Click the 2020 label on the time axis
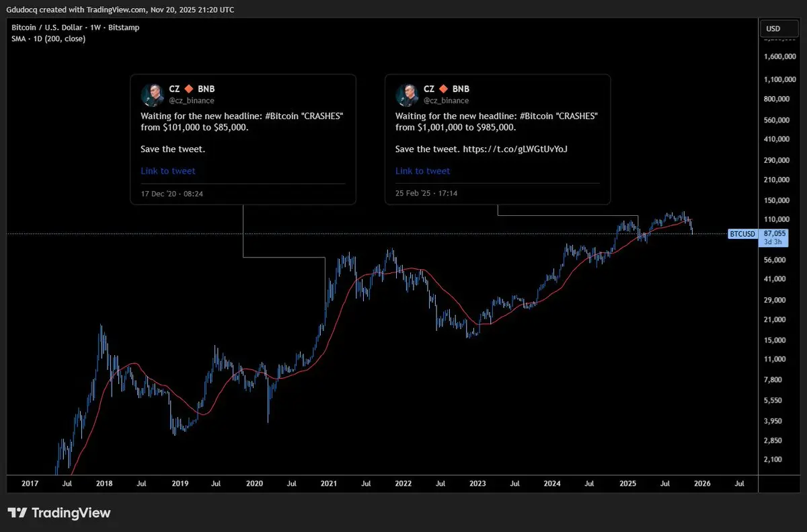Viewport: 807px width, 532px height. click(x=254, y=483)
